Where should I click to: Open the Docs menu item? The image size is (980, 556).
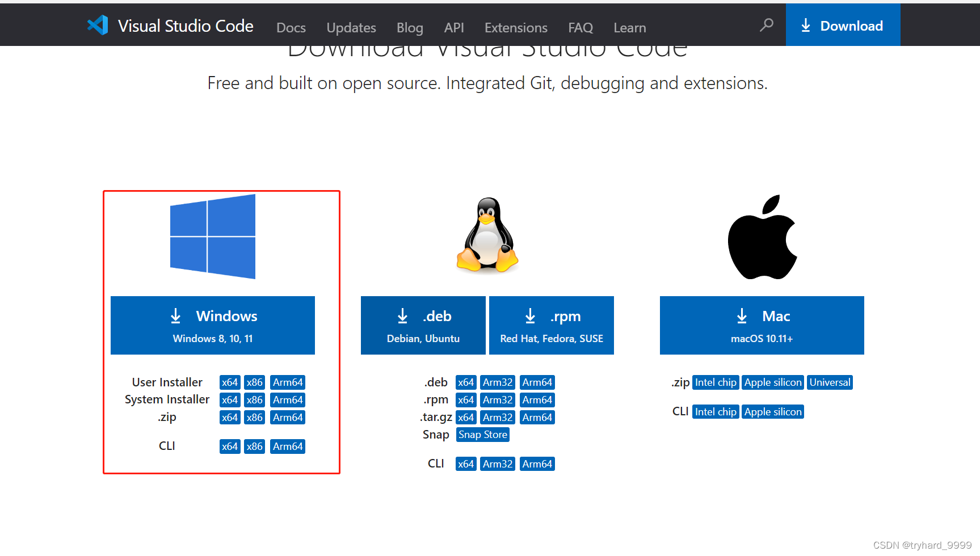tap(291, 27)
